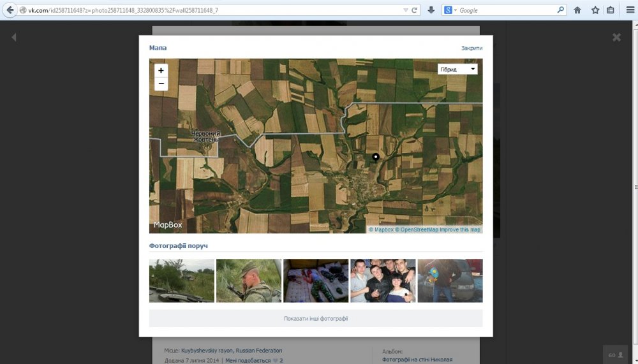Click the Google search input field
This screenshot has width=638, height=364.
507,10
